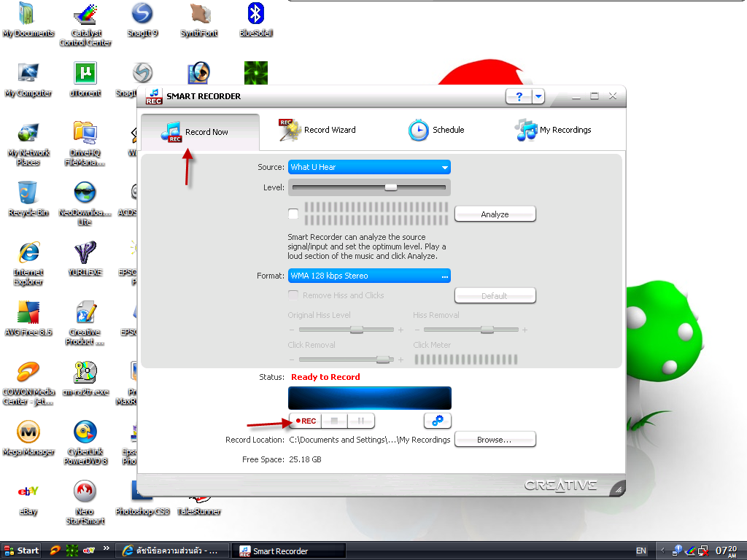Screen dimensions: 747x560
Task: Switch to the Record Now tab
Action: coord(200,132)
